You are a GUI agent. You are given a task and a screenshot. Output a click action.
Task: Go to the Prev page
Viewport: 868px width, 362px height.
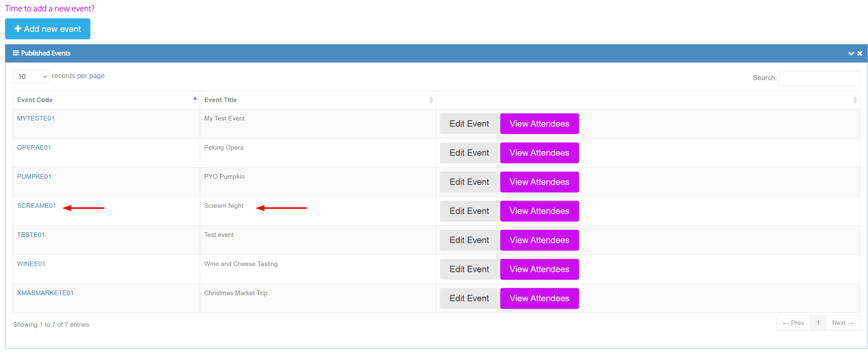[x=793, y=323]
